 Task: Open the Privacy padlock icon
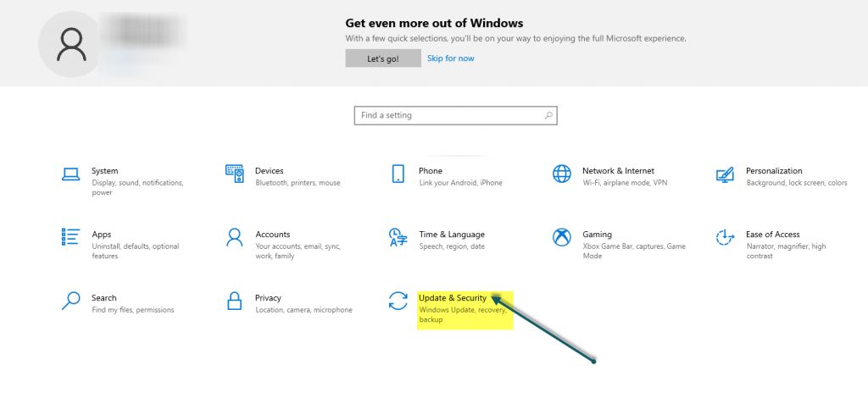pyautogui.click(x=235, y=301)
